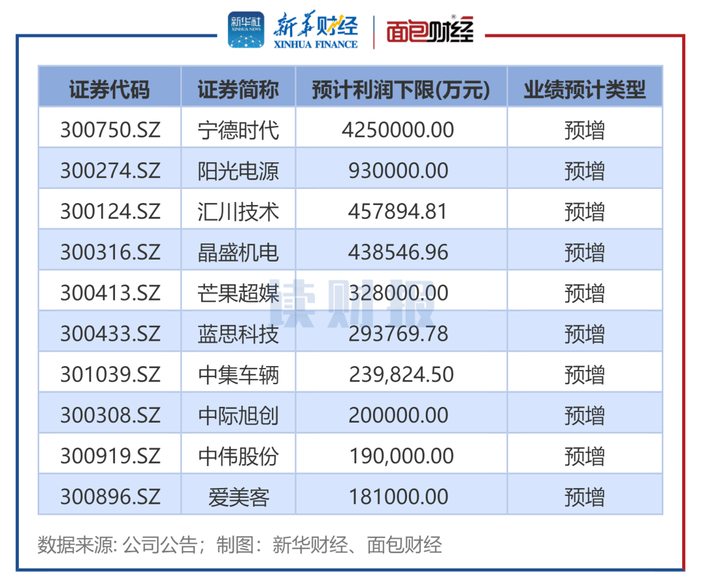The height and width of the screenshot is (588, 701).
Task: Select stock code cell 300124.SZ
Action: (110, 212)
